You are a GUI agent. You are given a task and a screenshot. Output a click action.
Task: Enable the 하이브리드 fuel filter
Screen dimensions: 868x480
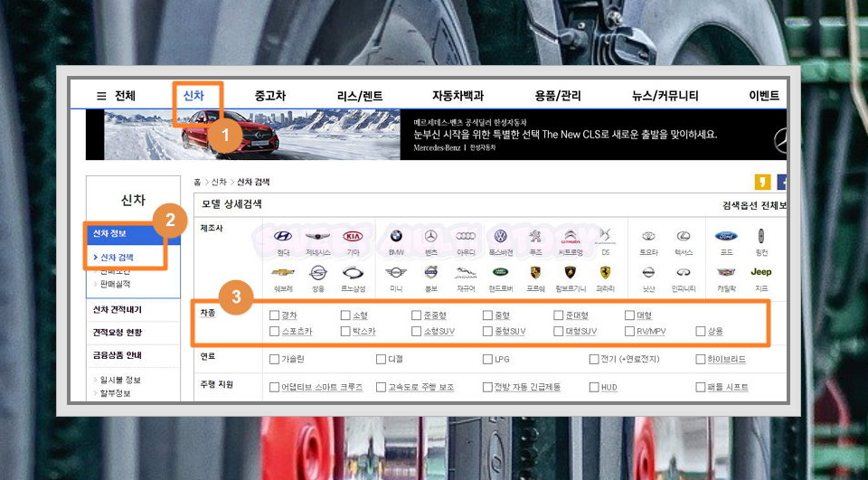[701, 359]
